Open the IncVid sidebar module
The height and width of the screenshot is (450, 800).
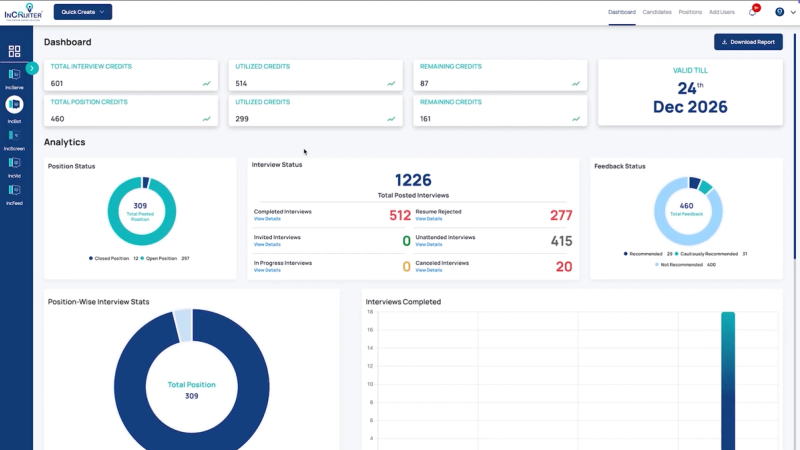[14, 167]
